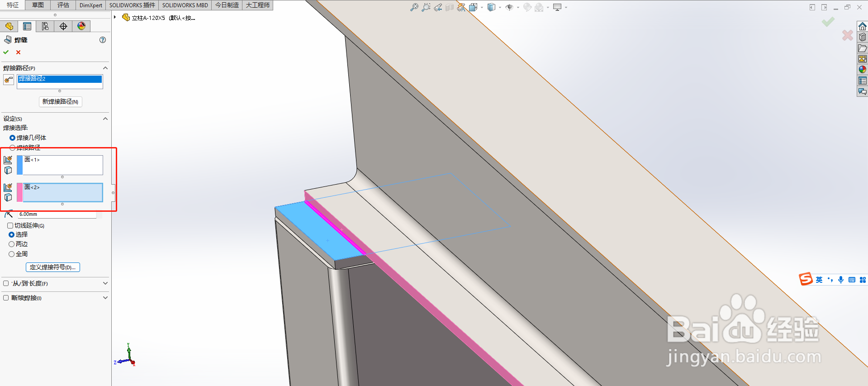Select 焊接路径2 in the weld path list
This screenshot has height=386, width=868.
(60, 79)
